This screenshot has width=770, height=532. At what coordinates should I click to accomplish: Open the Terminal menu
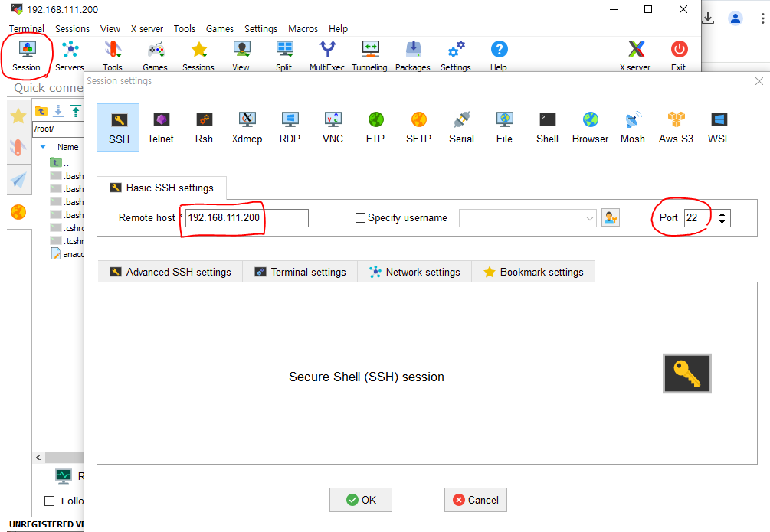[27, 28]
